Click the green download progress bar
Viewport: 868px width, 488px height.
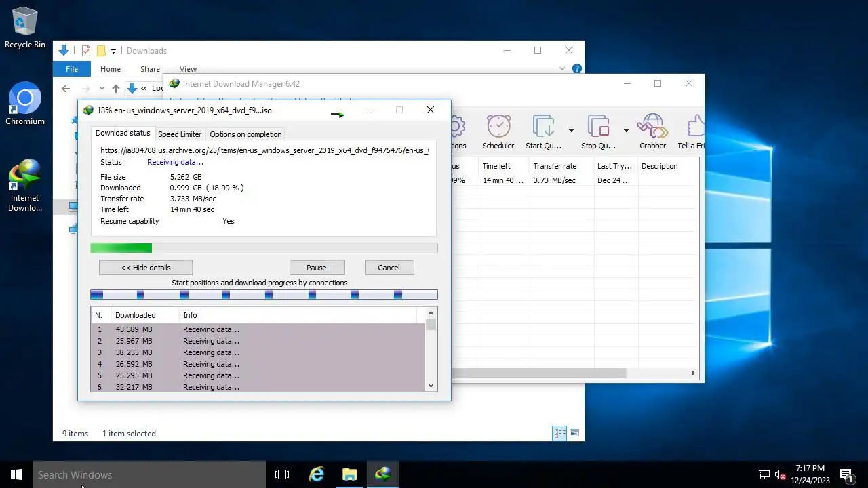pos(264,248)
